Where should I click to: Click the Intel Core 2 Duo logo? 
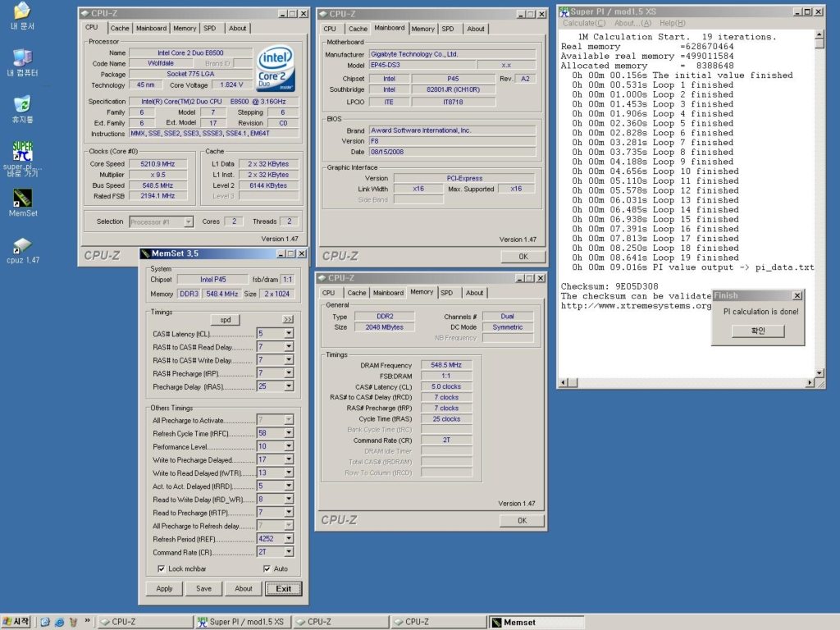tap(276, 69)
